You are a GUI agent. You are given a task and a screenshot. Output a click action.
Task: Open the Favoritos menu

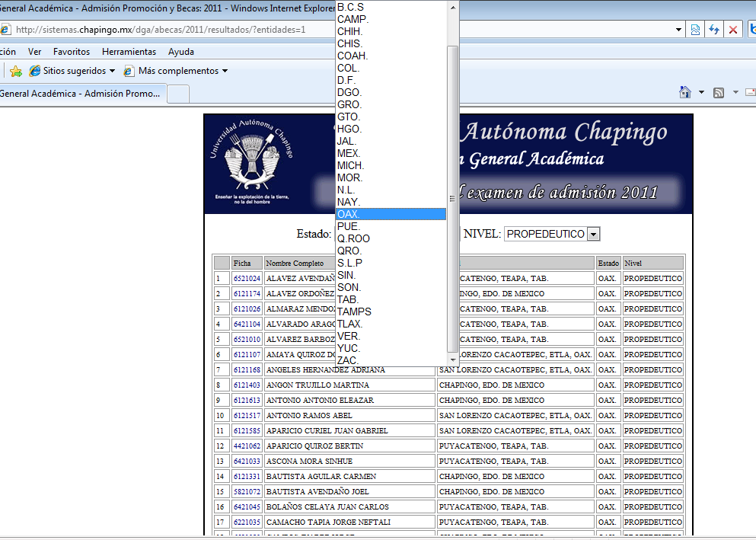point(72,52)
